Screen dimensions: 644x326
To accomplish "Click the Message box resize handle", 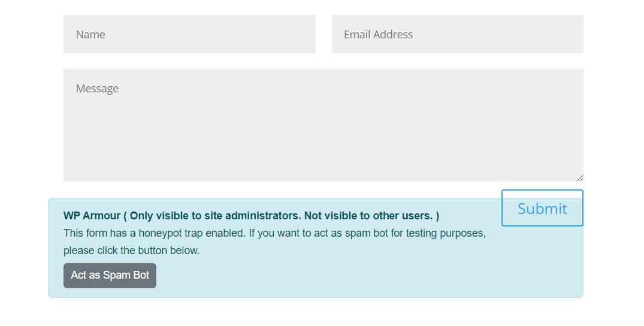I will click(x=579, y=177).
